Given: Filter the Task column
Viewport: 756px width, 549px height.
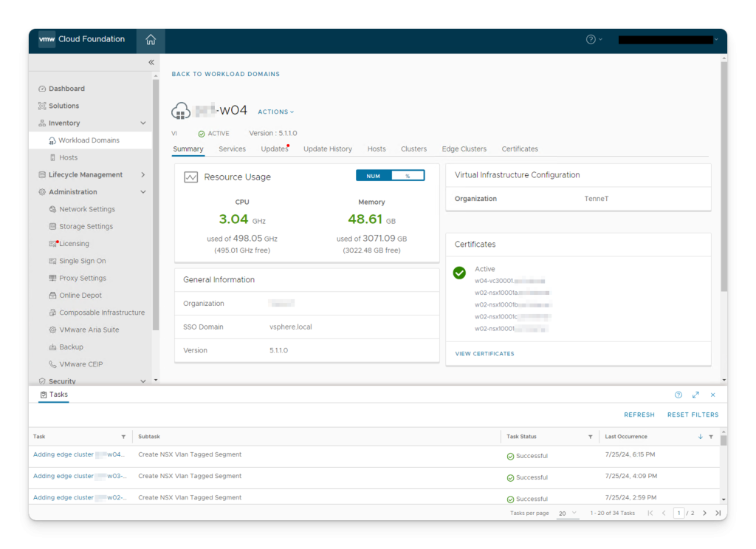Looking at the screenshot, I should click(123, 437).
